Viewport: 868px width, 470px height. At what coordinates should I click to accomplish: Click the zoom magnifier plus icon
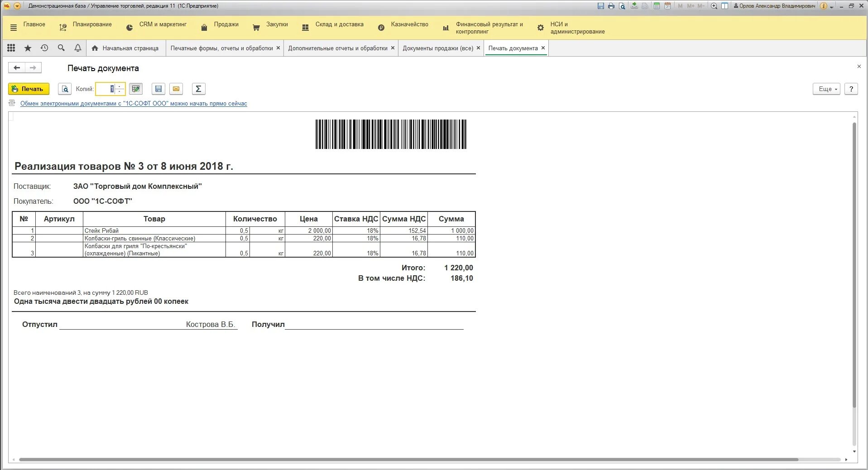[714, 6]
